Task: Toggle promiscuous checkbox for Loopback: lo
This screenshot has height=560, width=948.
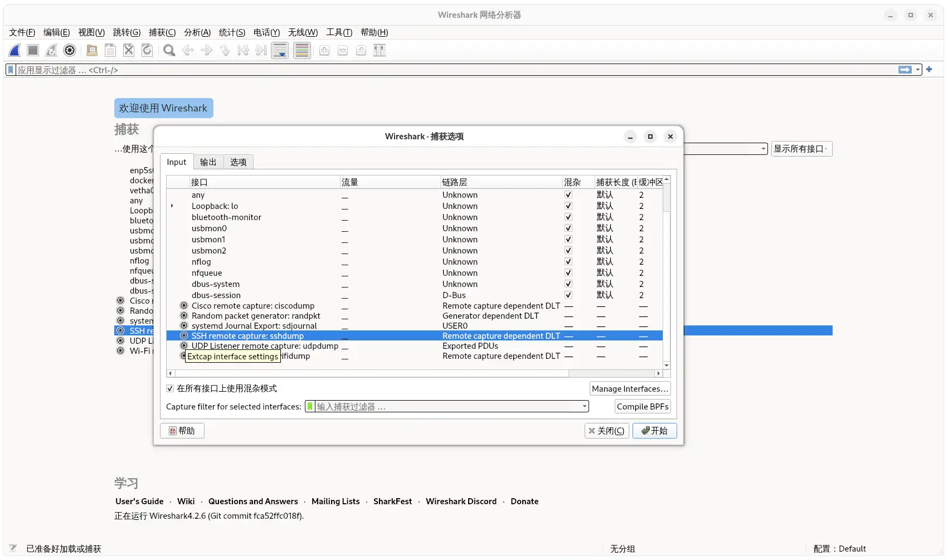Action: coord(568,206)
